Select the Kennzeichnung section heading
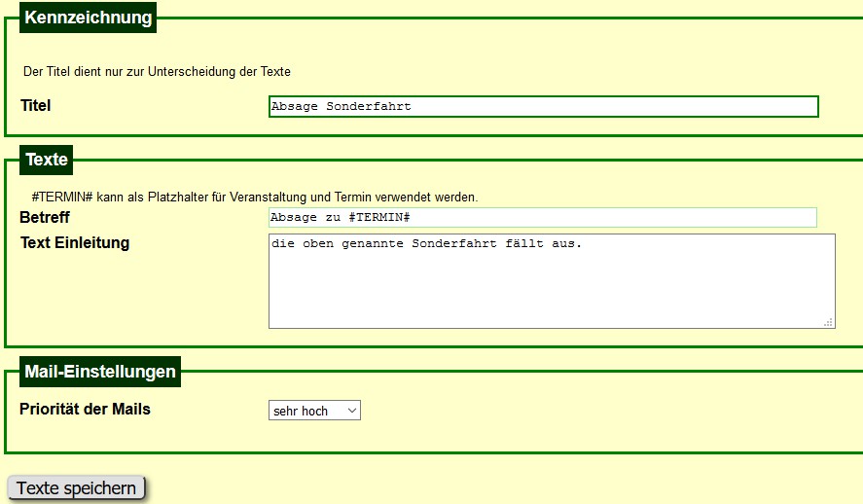Screen dimensions: 863x504 click(88, 18)
